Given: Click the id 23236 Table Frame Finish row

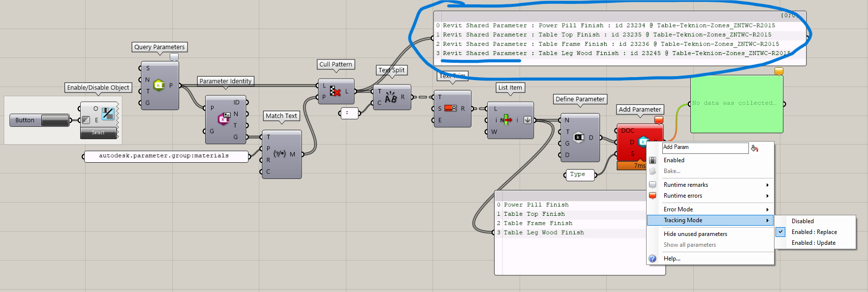Looking at the screenshot, I should (620, 44).
